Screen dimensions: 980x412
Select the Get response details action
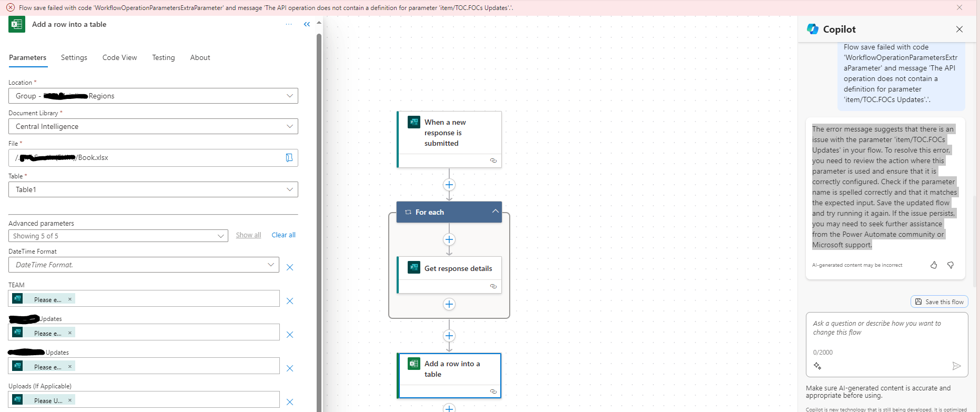(x=449, y=274)
